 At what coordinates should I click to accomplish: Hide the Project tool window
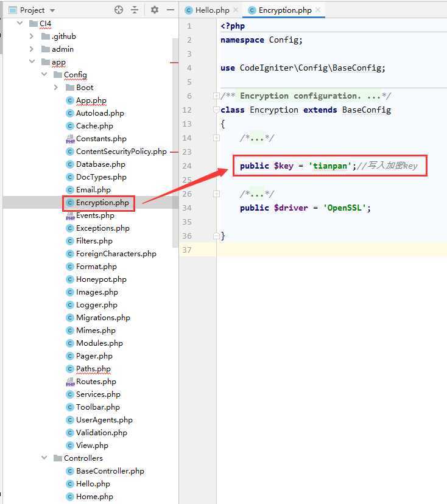click(171, 10)
